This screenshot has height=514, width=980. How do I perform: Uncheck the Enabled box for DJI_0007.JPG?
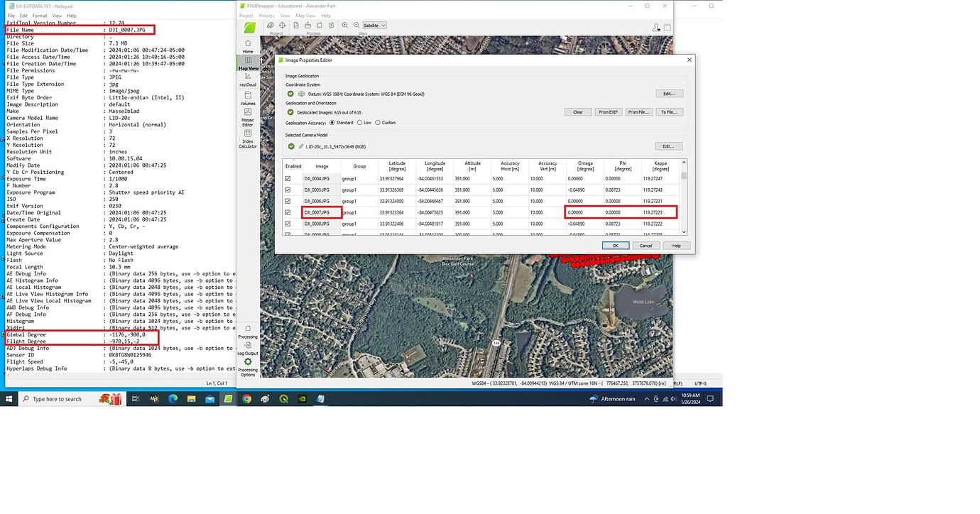coord(288,212)
